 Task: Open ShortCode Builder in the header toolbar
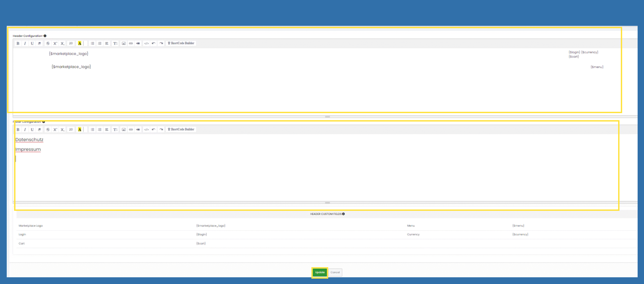point(181,43)
